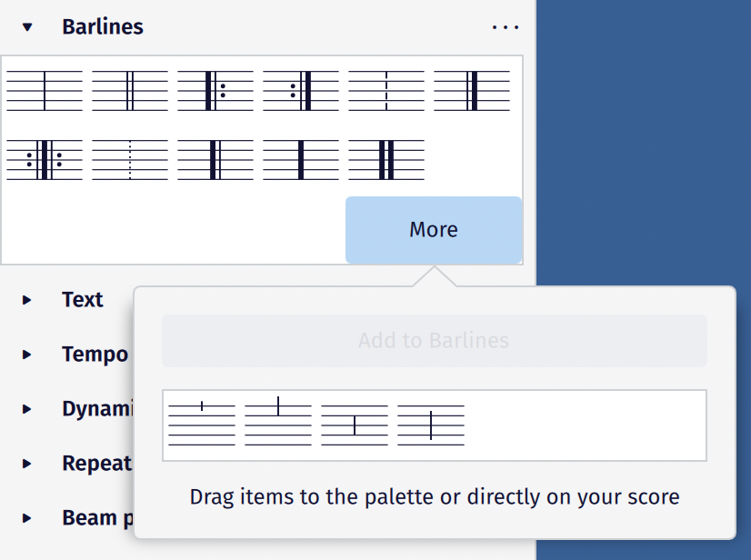Select the End-start repeat barline
Image resolution: width=751 pixels, height=560 pixels.
click(x=44, y=159)
